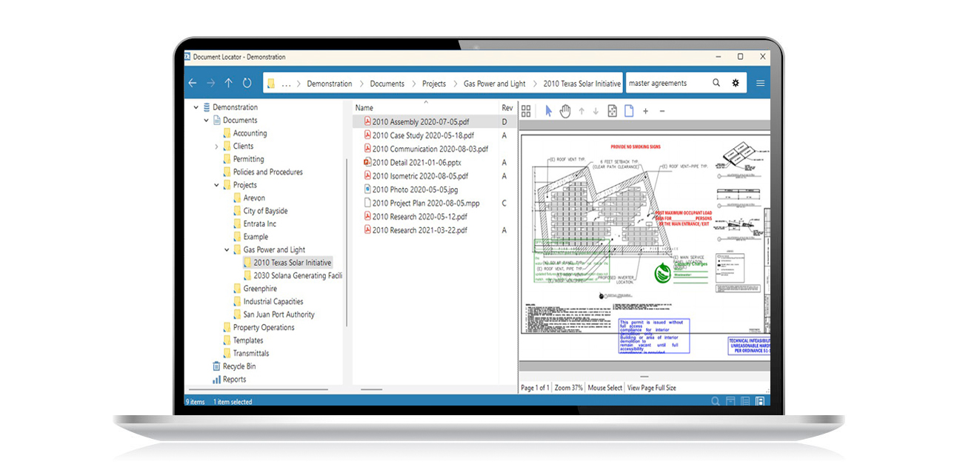Screen dimensions: 980x467
Task: Click the Zoom In plus icon
Action: click(x=645, y=110)
